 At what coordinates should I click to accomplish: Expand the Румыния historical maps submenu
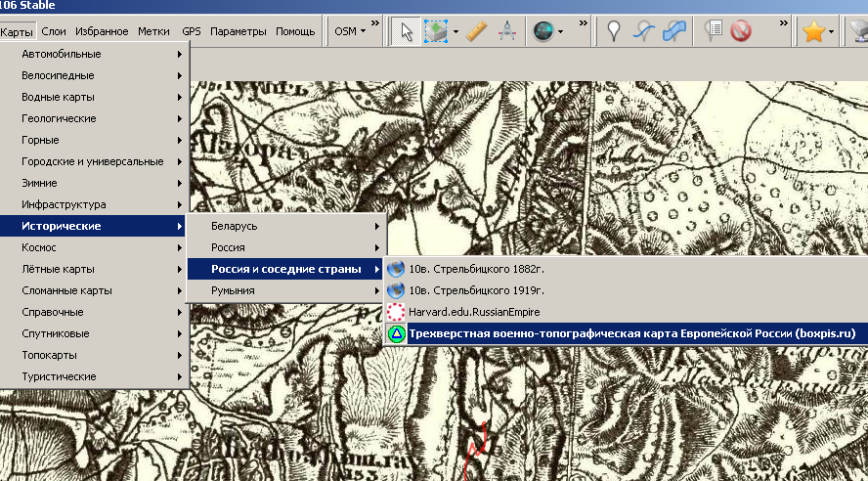click(285, 290)
